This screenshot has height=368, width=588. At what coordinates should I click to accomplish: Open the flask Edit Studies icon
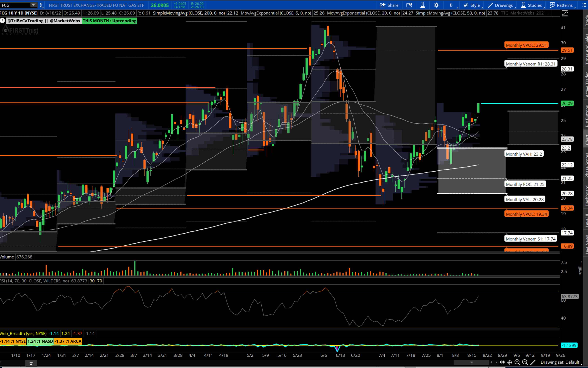(423, 5)
